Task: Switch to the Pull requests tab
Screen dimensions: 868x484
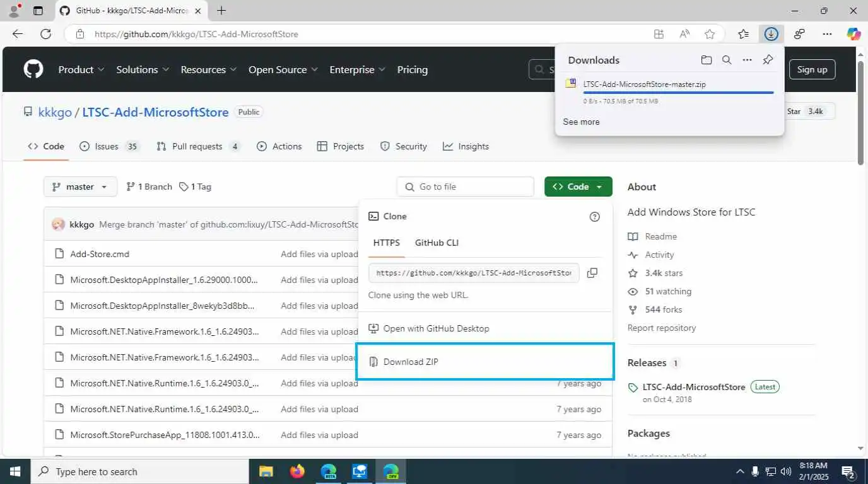Action: tap(198, 146)
